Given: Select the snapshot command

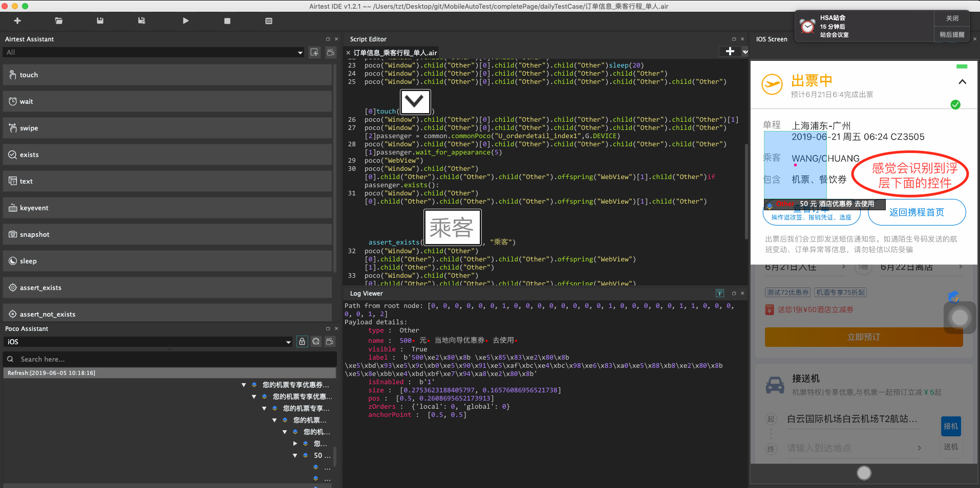Looking at the screenshot, I should click(x=167, y=234).
